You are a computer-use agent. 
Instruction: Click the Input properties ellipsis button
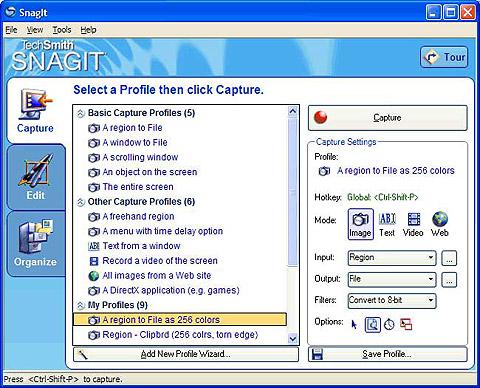pos(449,258)
